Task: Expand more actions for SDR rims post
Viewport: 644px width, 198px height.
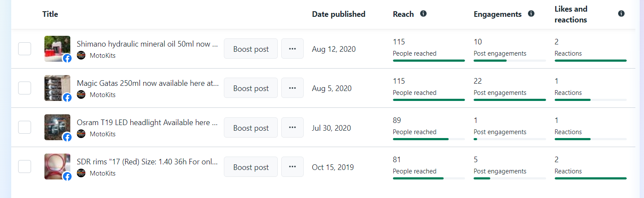Action: pyautogui.click(x=292, y=167)
